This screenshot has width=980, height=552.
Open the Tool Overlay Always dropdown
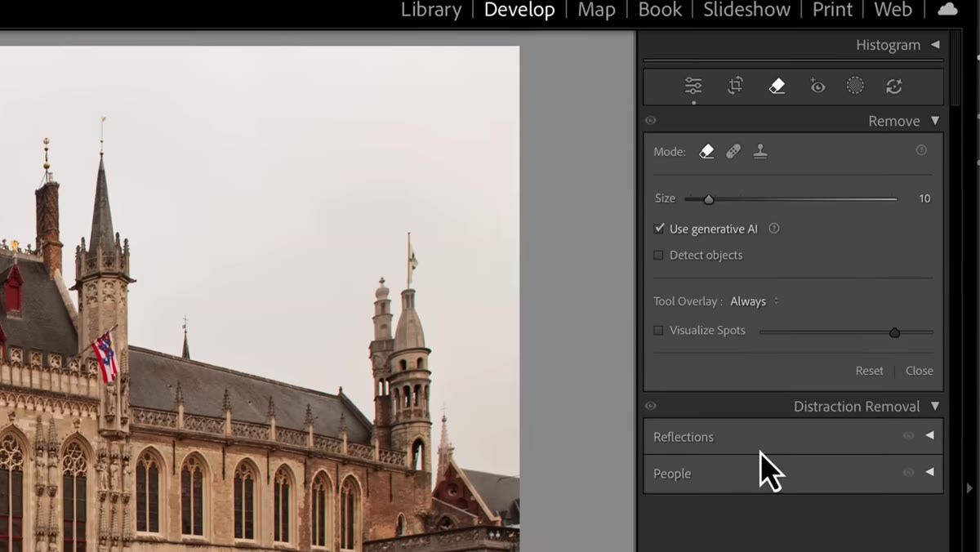(x=754, y=301)
